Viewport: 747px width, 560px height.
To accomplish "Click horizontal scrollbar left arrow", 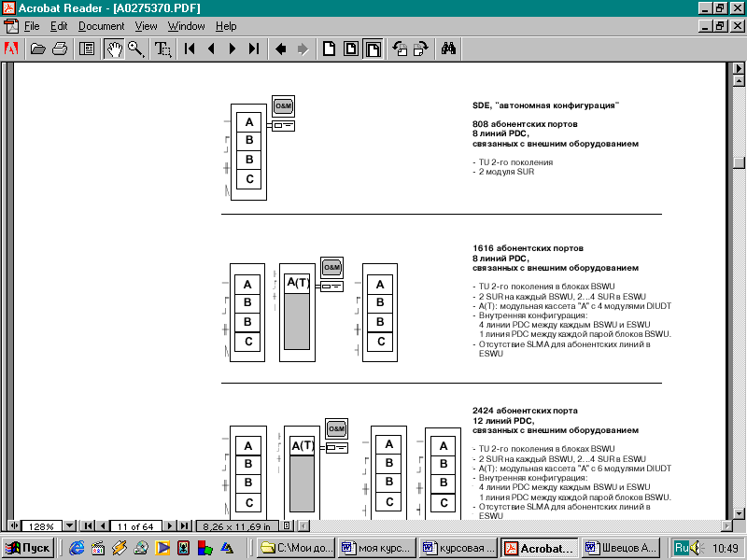I will tap(304, 526).
